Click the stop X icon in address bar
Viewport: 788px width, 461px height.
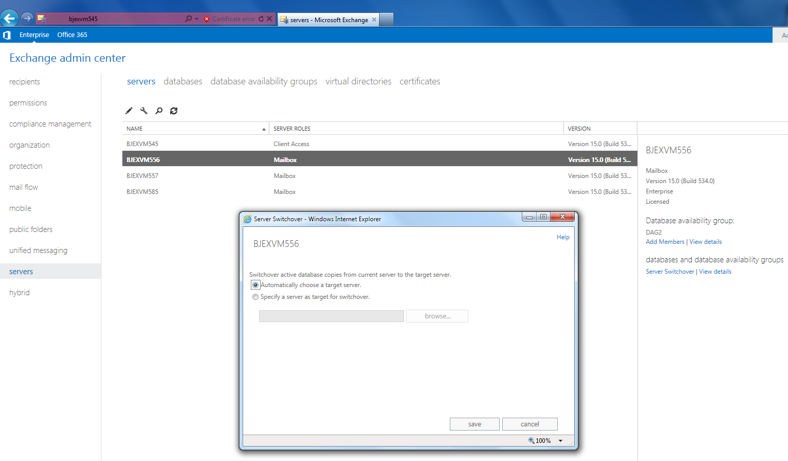tap(269, 19)
